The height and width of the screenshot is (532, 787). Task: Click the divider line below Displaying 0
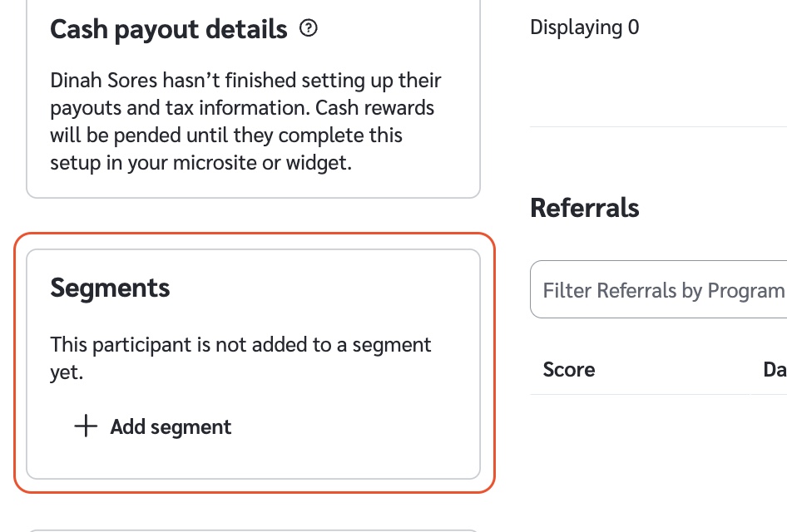[657, 126]
